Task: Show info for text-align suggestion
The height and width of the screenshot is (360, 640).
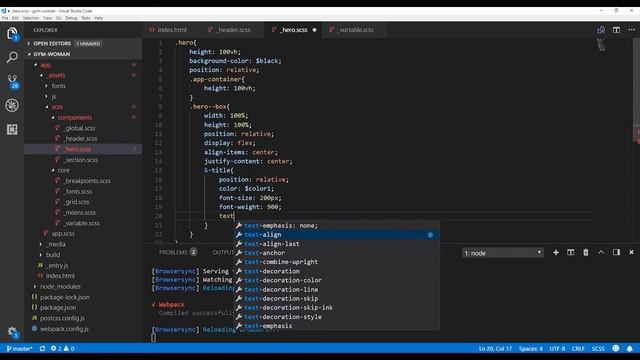Action: click(x=430, y=235)
